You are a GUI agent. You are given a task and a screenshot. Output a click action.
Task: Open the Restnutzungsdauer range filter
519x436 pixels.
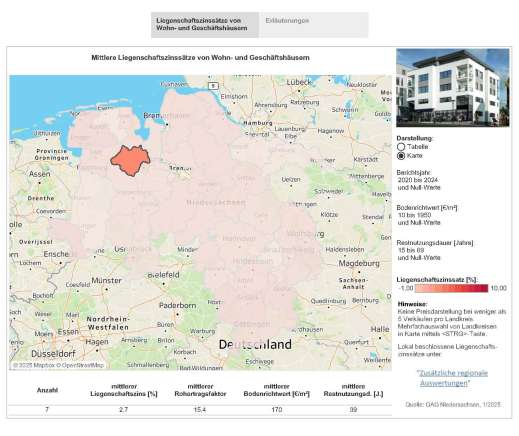click(x=435, y=250)
